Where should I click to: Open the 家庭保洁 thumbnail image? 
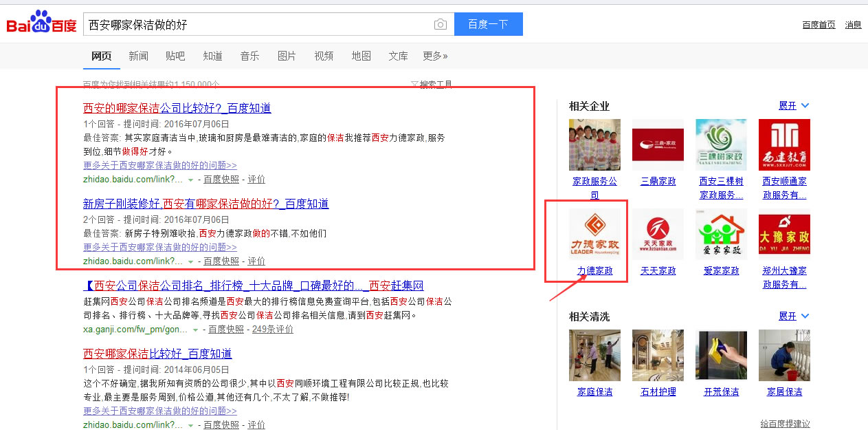pos(594,355)
